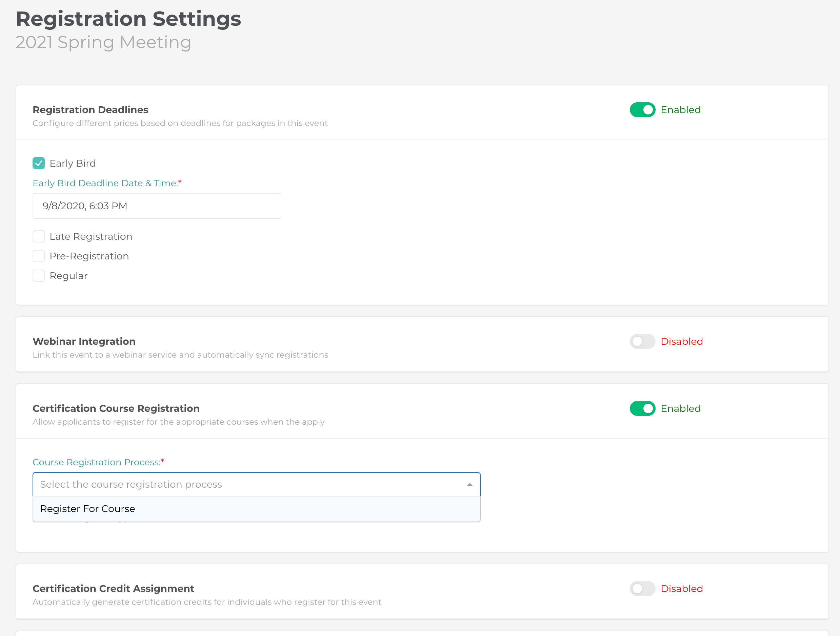Viewport: 840px width, 636px height.
Task: Click the Registration Deadlines section title
Action: [91, 109]
